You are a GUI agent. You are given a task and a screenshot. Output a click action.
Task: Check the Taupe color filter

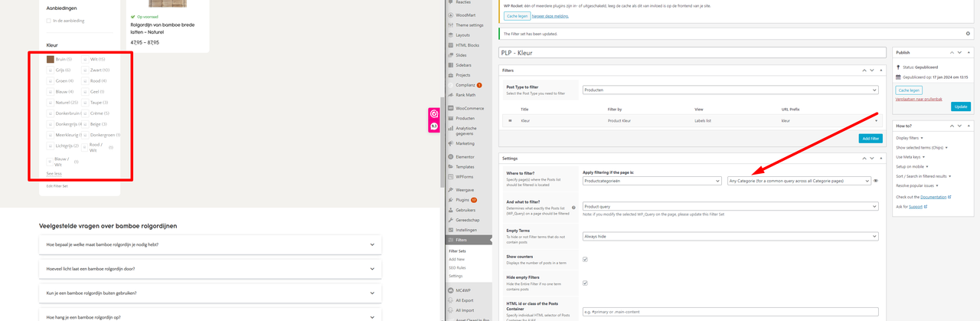[85, 102]
